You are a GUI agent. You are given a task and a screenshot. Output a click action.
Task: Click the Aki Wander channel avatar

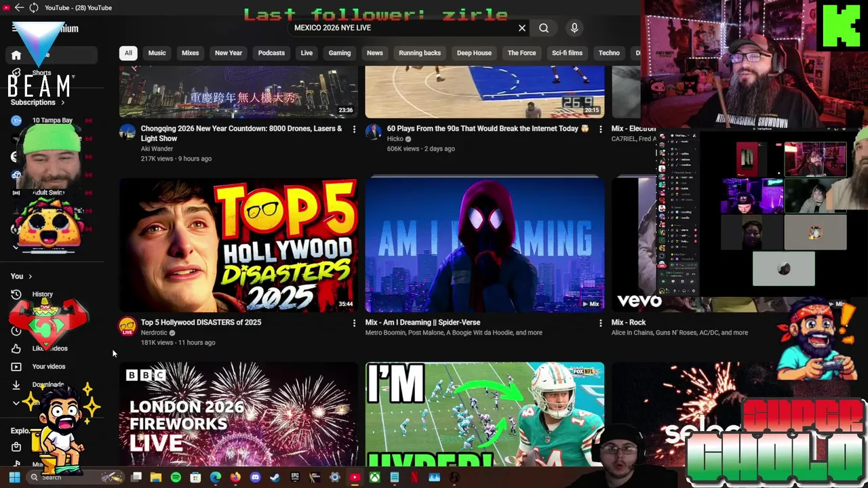pyautogui.click(x=127, y=131)
